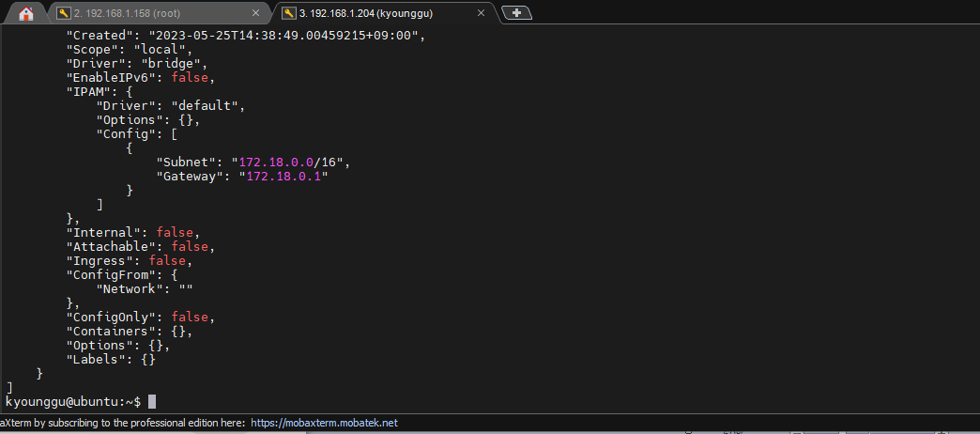Click the "Attachable": false line
Viewport: 980px width, 434px height.
(141, 247)
